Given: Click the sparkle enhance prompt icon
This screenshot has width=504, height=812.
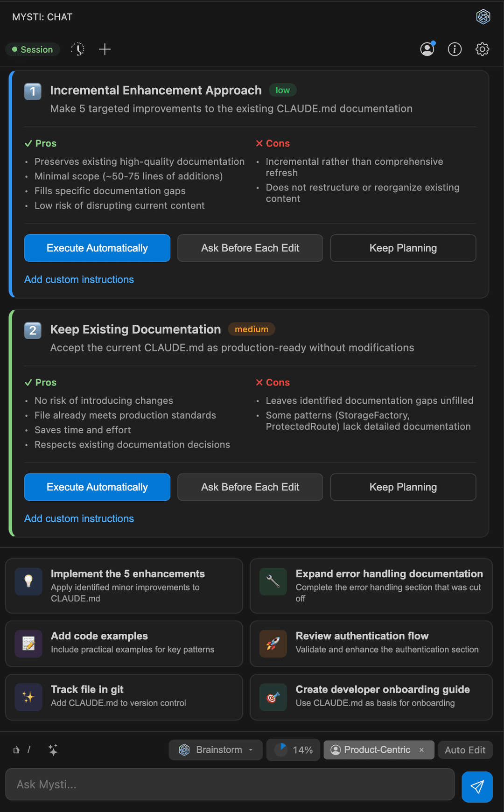Looking at the screenshot, I should (53, 749).
